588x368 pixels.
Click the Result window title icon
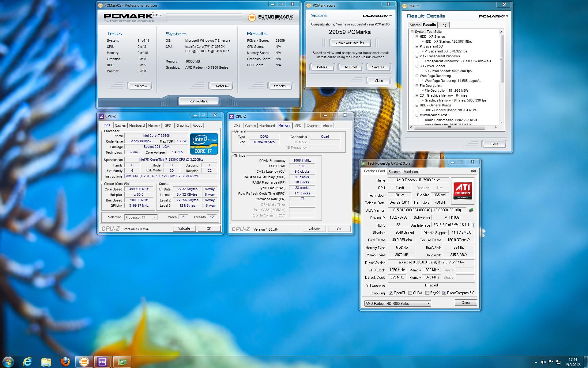pos(405,6)
